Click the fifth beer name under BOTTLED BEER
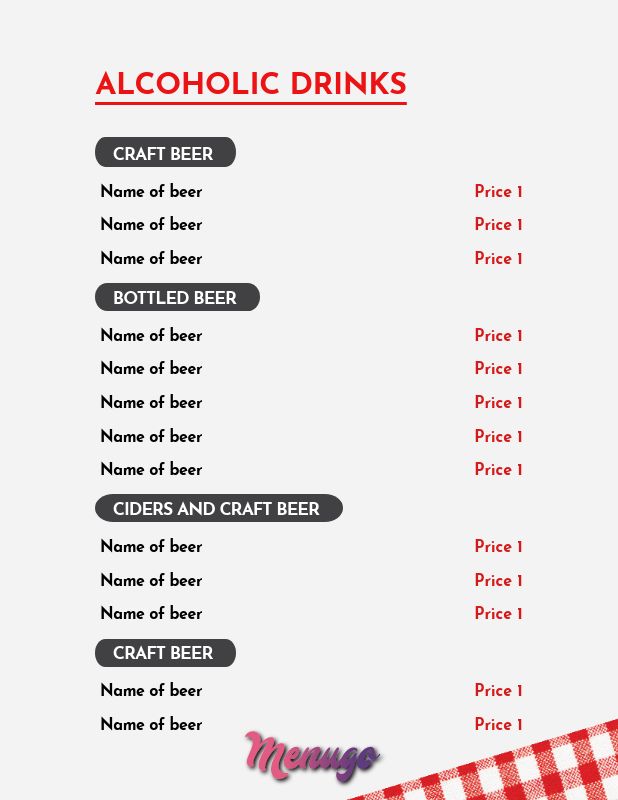Image resolution: width=618 pixels, height=800 pixels. pyautogui.click(x=152, y=469)
